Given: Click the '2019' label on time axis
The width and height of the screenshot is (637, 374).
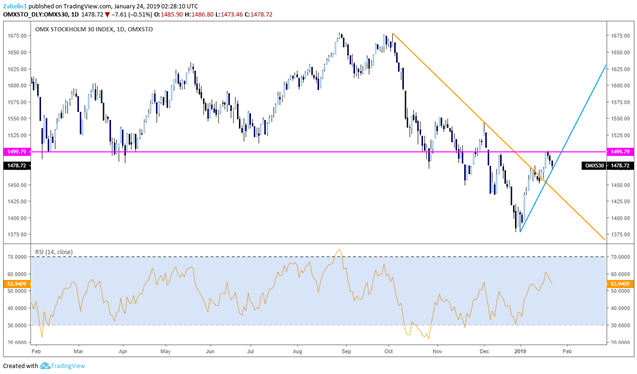Looking at the screenshot, I should [x=520, y=351].
